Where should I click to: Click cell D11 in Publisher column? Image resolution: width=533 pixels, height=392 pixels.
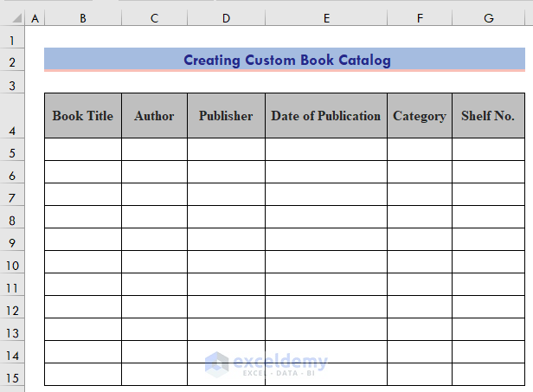click(226, 285)
